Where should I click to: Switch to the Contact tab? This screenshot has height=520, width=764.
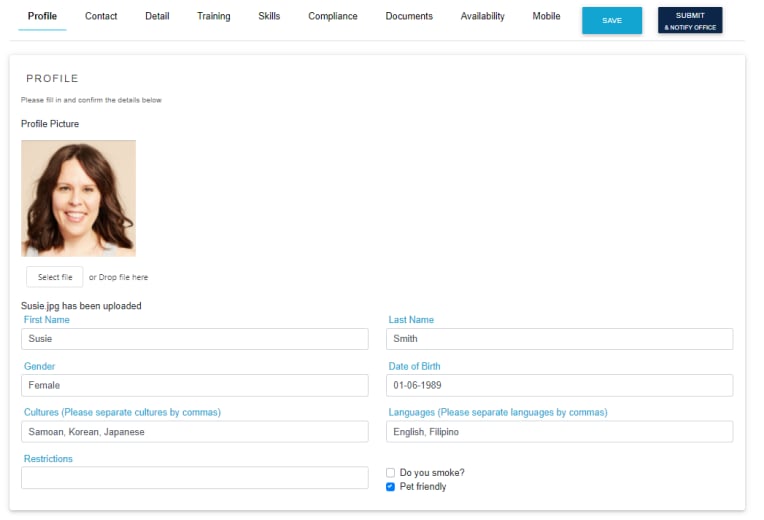click(101, 16)
